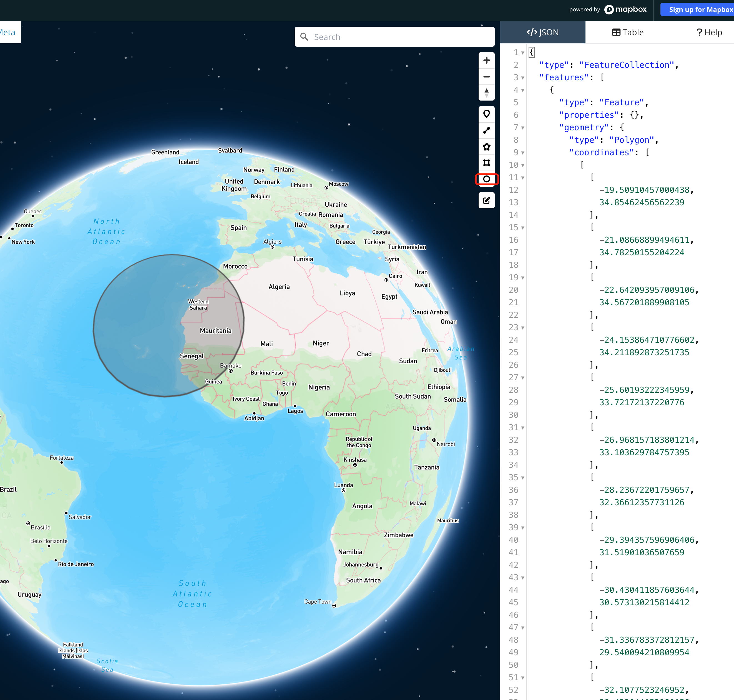
Task: Click coordinate value -19.50910457000438
Action: (x=644, y=190)
